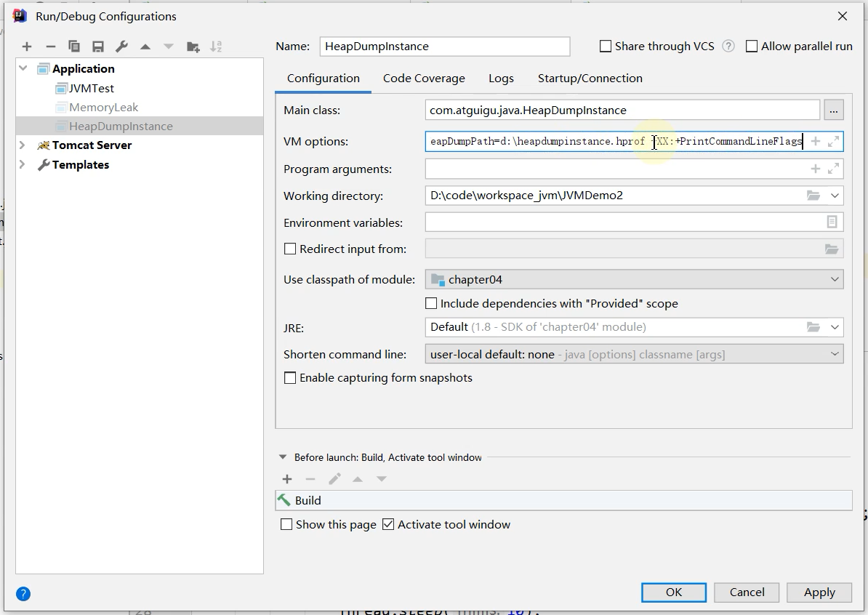Confirm with the OK button
This screenshot has width=868, height=615.
point(674,592)
